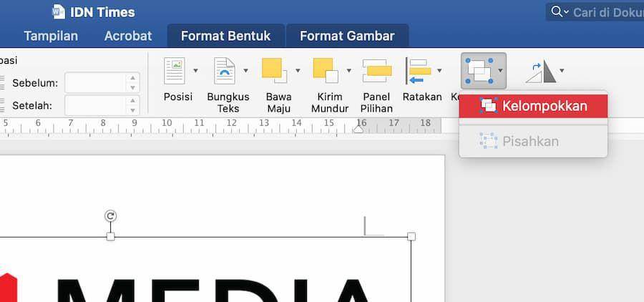Switch to the Format Bentuk tab
644x302 pixels.
click(x=226, y=36)
